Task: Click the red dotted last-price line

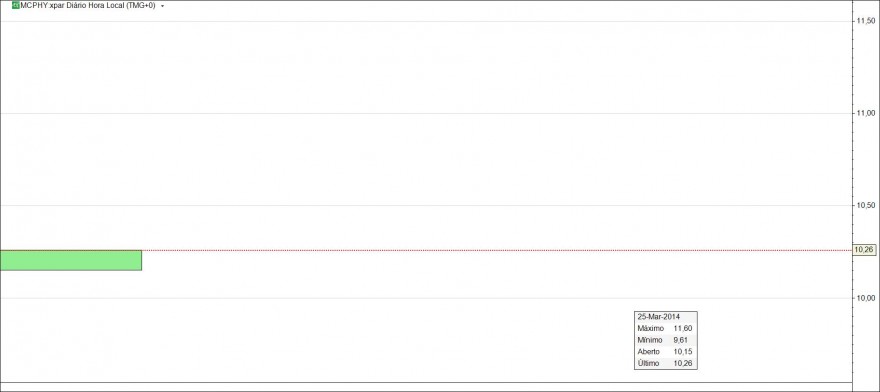Action: pyautogui.click(x=497, y=250)
